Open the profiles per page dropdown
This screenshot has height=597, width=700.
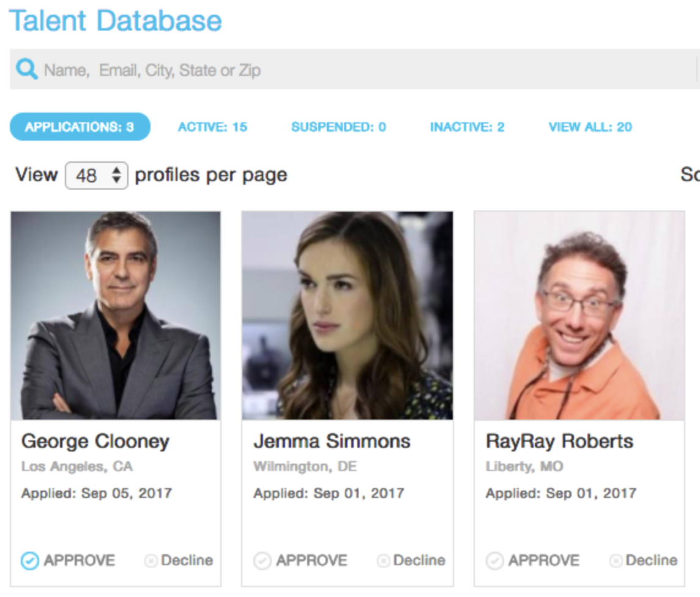(97, 176)
